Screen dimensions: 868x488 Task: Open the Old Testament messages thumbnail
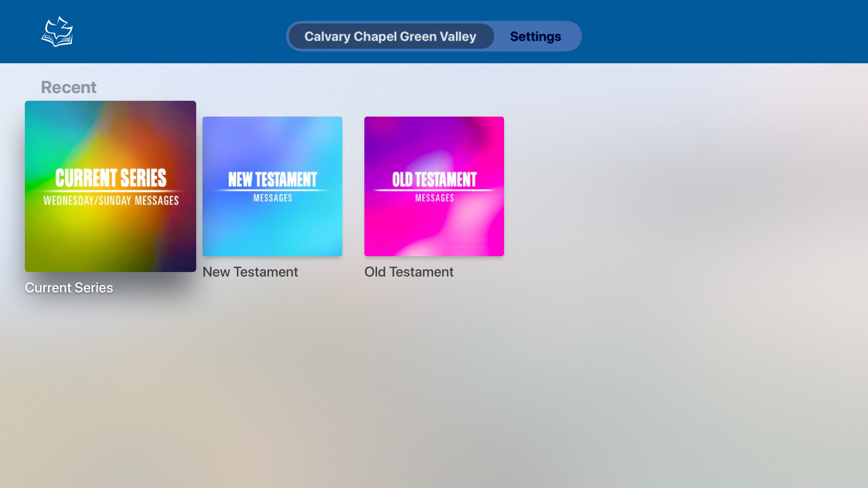434,186
